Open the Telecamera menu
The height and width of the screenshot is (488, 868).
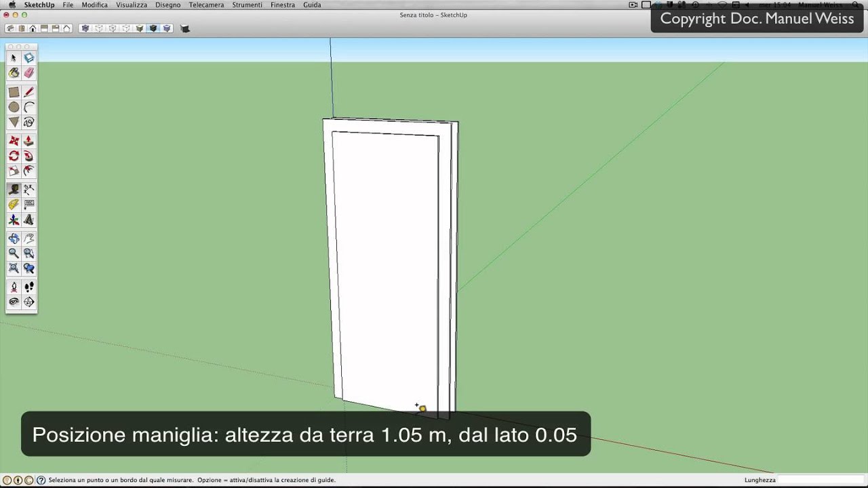(206, 5)
